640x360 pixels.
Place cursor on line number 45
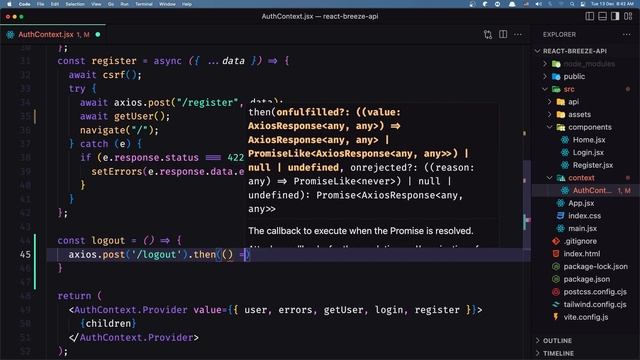25,254
